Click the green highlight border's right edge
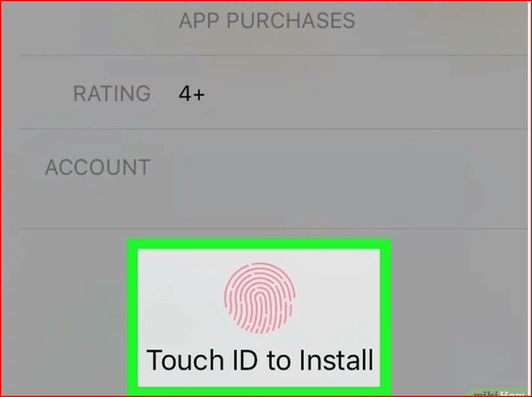 [385, 317]
